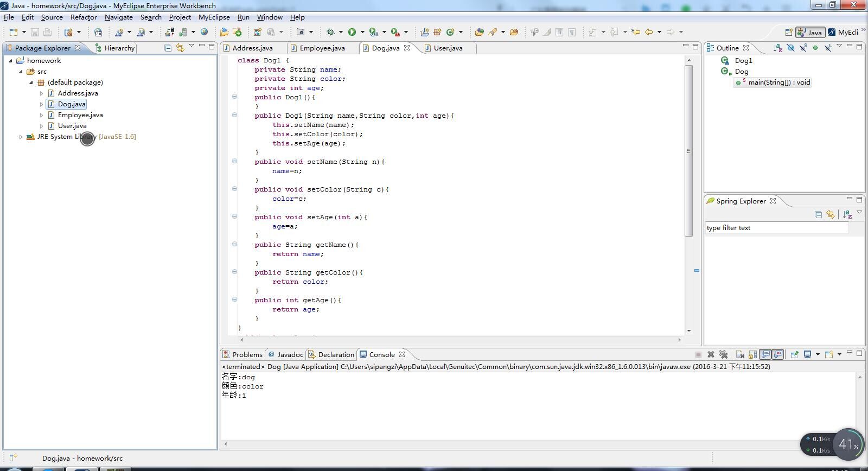Click Remove All Terminated Launches icon

click(723, 354)
